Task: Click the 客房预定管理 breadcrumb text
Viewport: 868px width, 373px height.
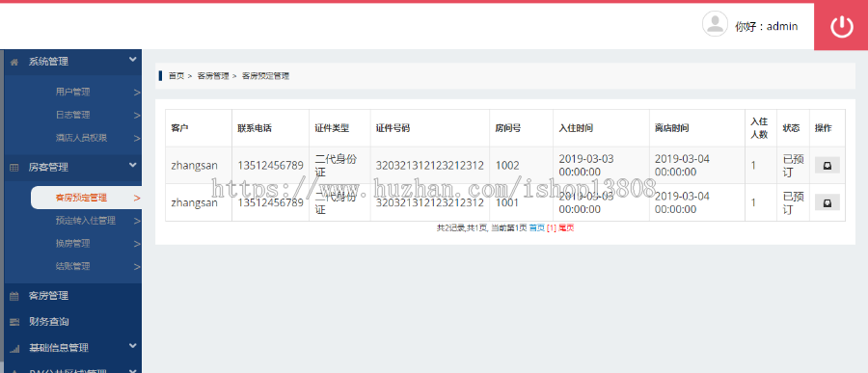Action: (x=266, y=76)
